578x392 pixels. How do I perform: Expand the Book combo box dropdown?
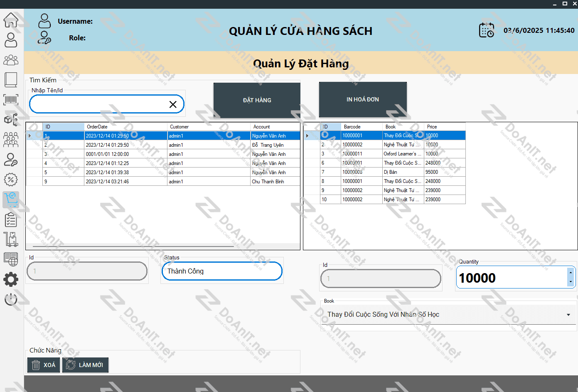pyautogui.click(x=568, y=315)
